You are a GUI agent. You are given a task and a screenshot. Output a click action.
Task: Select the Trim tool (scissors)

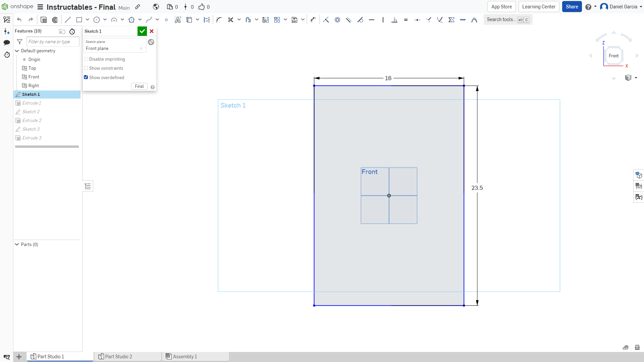click(x=230, y=19)
